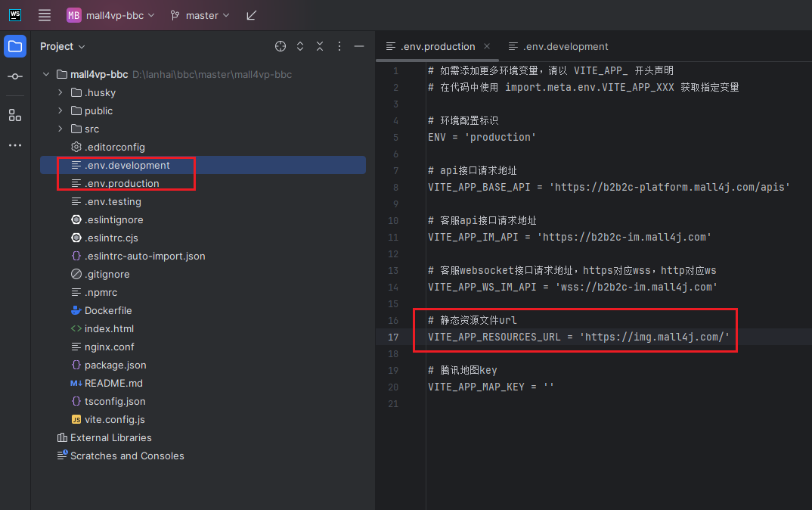Click Expand/Collapse All in Project panel

pos(300,46)
